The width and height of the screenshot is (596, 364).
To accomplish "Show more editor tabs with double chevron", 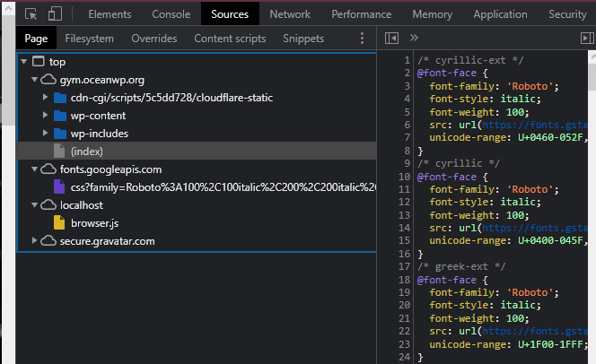I will [x=414, y=38].
